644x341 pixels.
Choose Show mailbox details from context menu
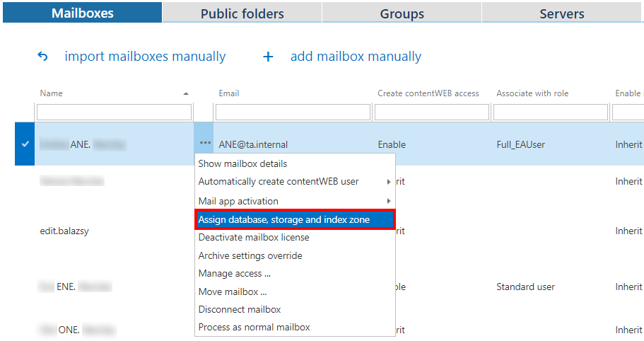coord(242,163)
